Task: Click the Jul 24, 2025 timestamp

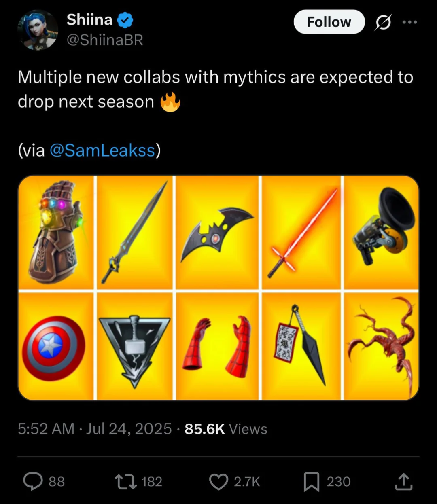Action: [129, 429]
